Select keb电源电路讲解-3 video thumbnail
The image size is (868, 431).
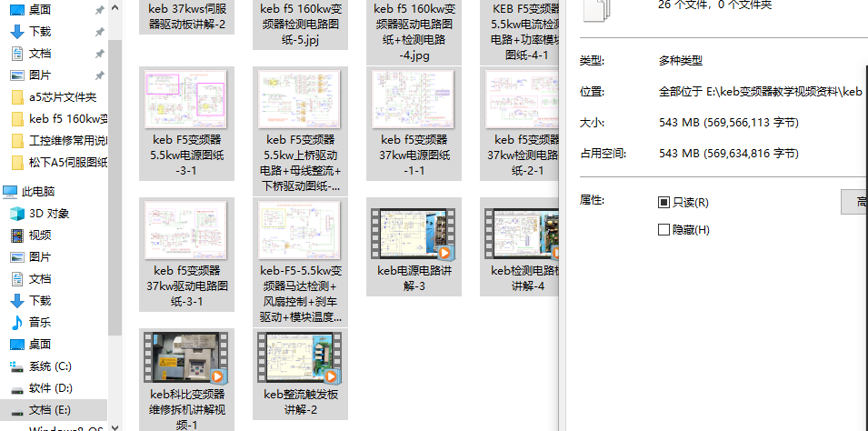pos(414,234)
